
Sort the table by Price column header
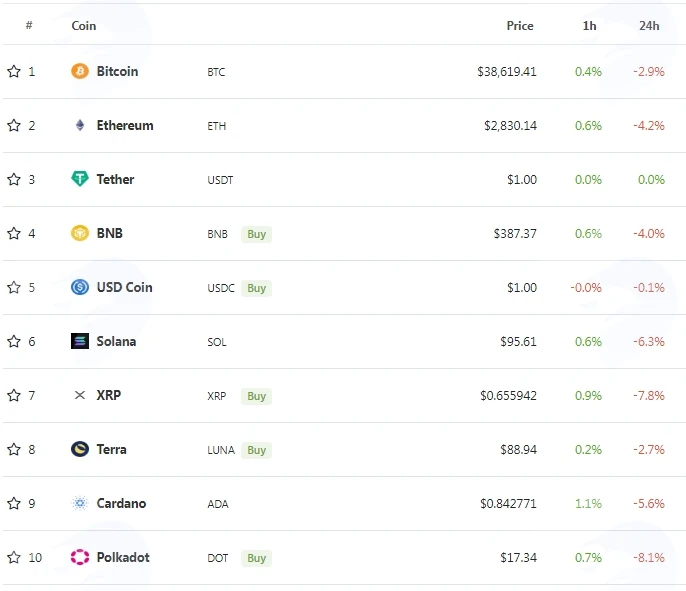pyautogui.click(x=520, y=25)
